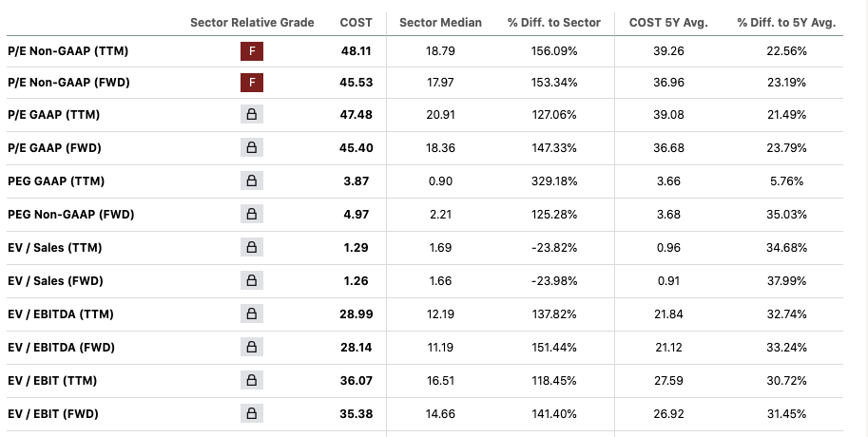Unlock the EV / EBITDA (TTM) grade
Viewport: 868px width, 437px height.
click(252, 314)
